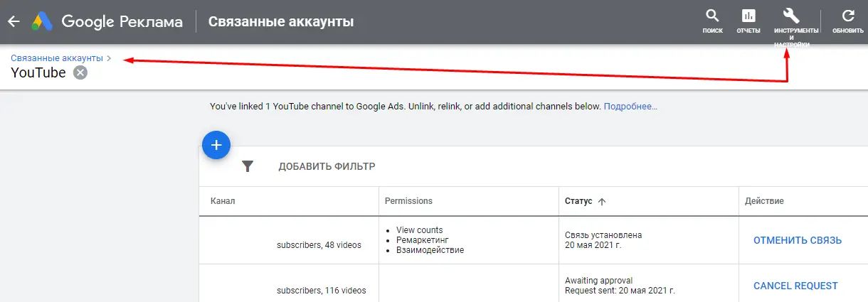Screen dimensions: 868x302
Task: Click the 'Связь установлена' status text
Action: [x=603, y=234]
